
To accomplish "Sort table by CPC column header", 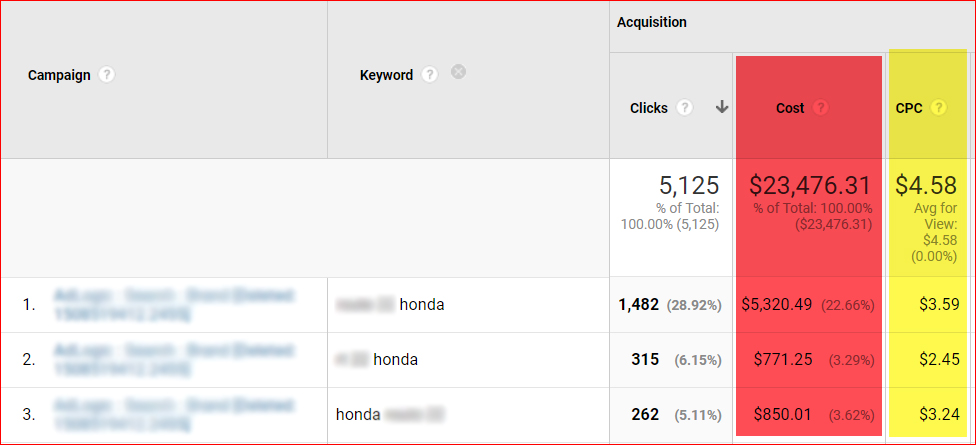I will click(909, 108).
